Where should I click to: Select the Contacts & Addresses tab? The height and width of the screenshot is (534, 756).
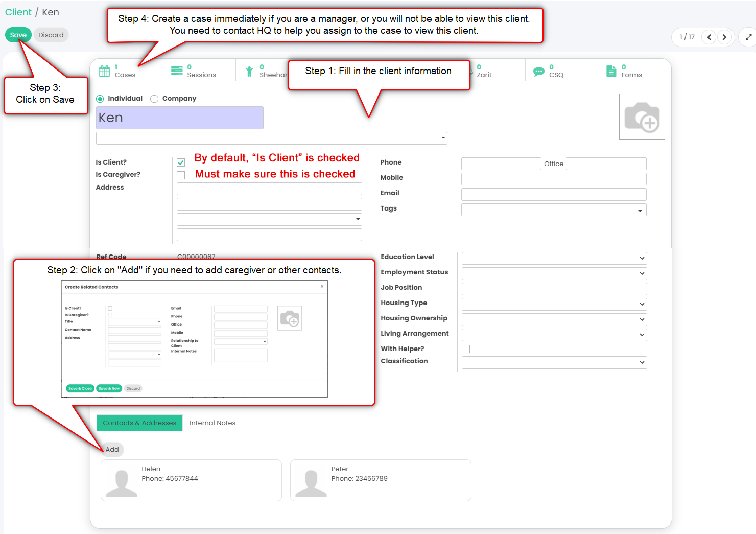coord(139,423)
